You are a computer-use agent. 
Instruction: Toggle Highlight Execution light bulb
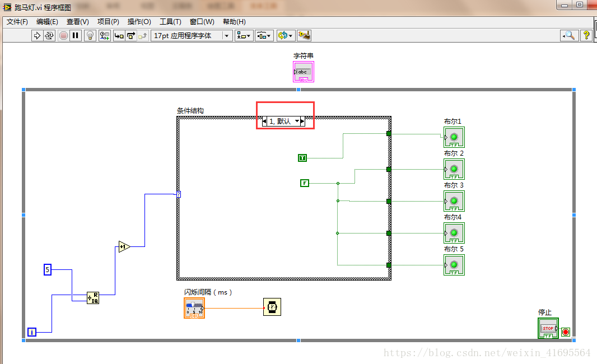[x=90, y=35]
